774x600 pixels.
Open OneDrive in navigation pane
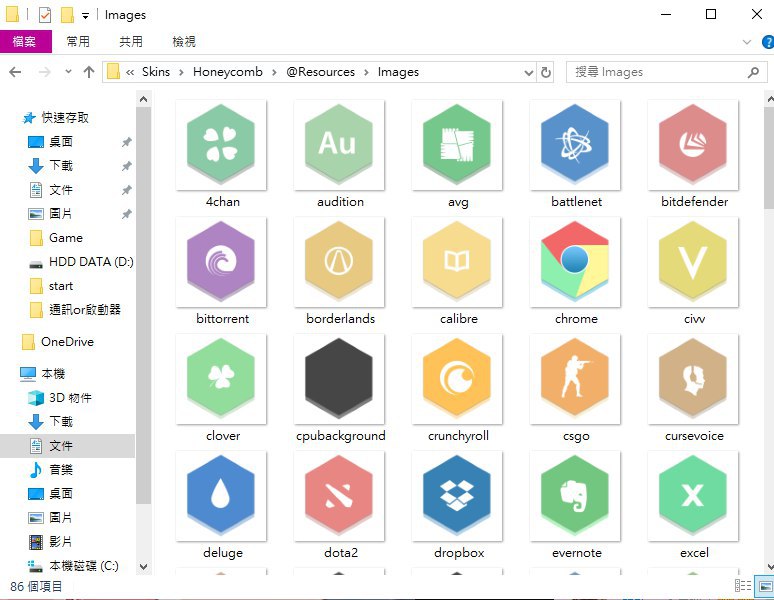67,341
